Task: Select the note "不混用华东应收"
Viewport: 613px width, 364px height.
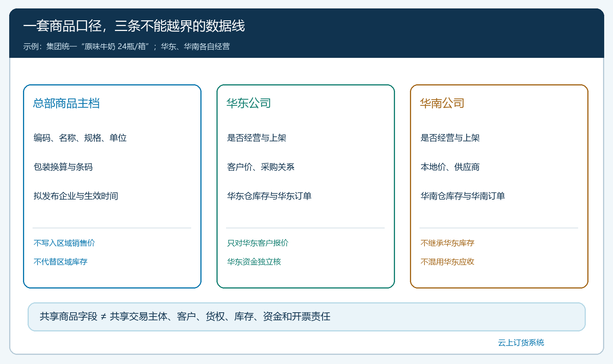Action: 447,262
